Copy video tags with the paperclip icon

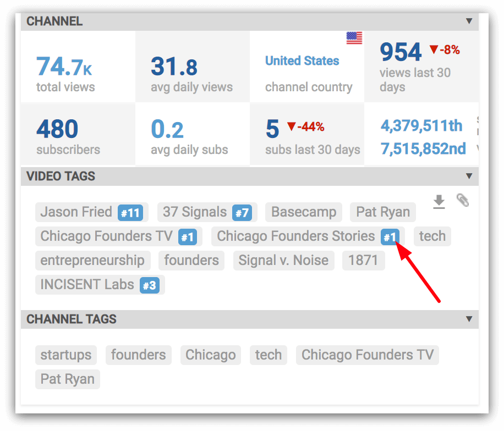(x=463, y=201)
